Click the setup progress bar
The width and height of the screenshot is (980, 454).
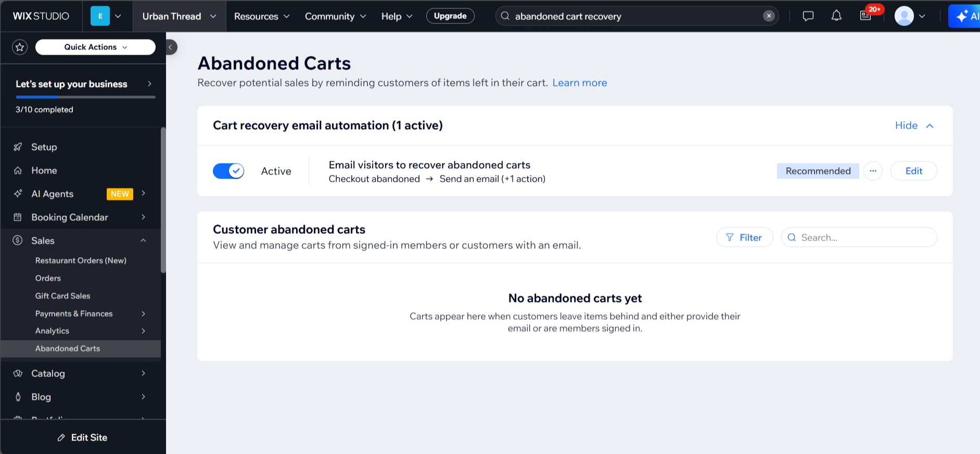pos(85,97)
